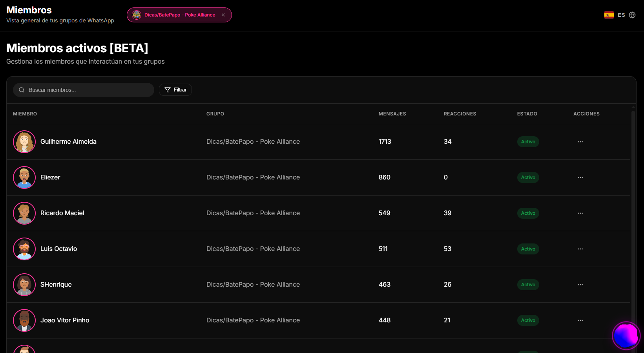644x353 pixels.
Task: Sort by the MIEMBRO column header
Action: coord(25,114)
